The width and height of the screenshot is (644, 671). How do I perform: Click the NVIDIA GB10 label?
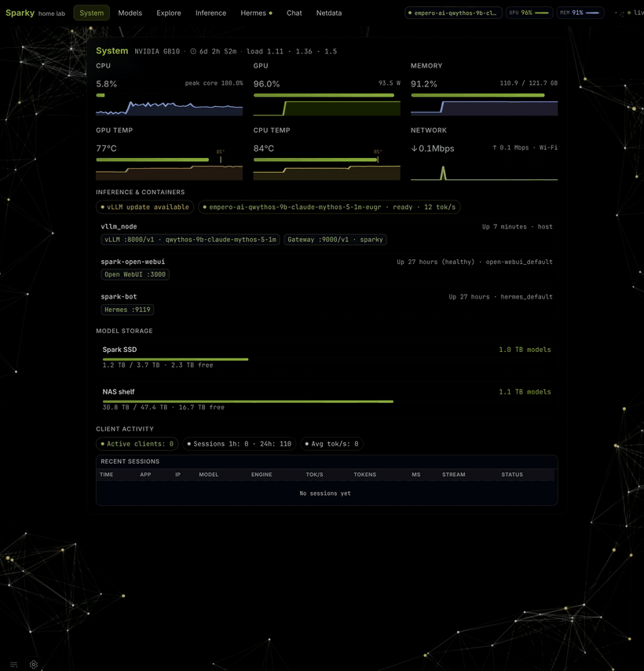click(157, 51)
